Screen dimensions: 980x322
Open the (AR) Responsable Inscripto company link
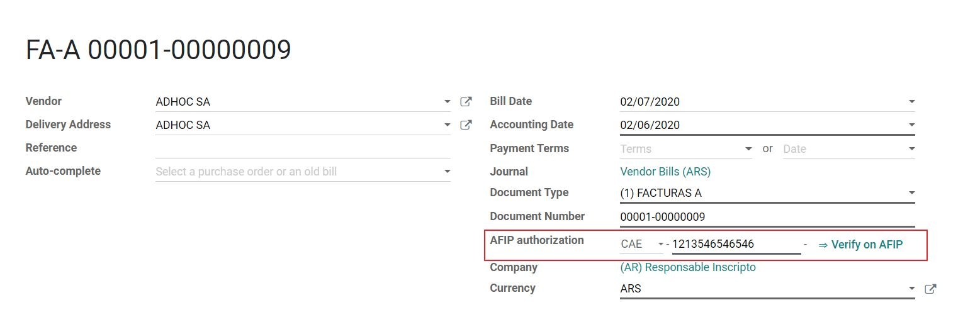click(688, 267)
